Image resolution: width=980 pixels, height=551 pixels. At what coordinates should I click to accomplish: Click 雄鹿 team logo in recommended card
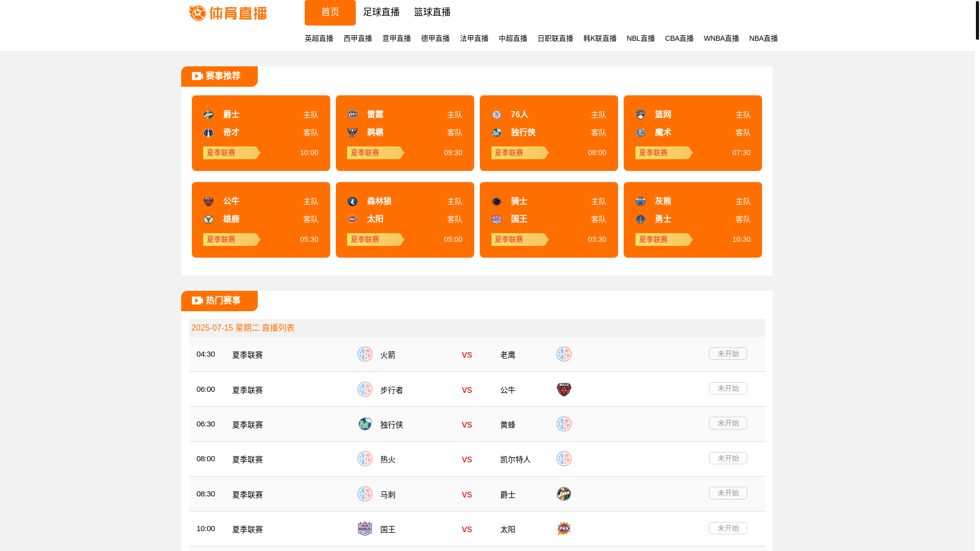point(208,219)
